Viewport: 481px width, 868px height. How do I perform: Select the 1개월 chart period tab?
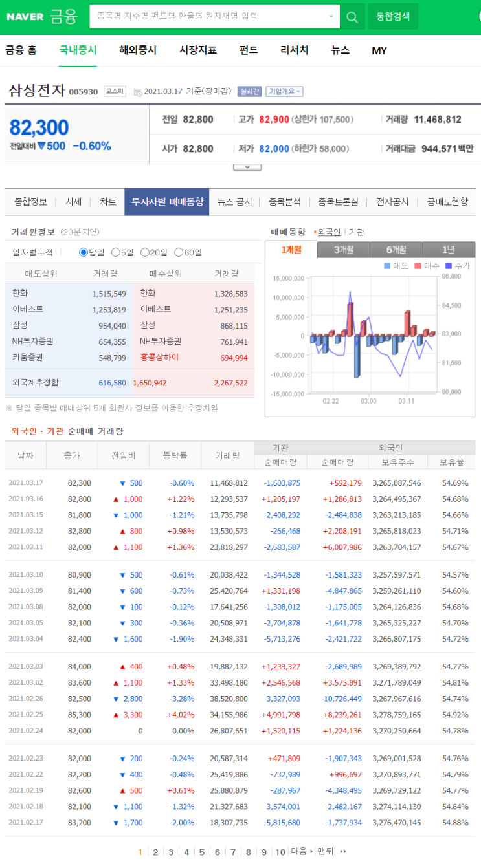[x=291, y=250]
